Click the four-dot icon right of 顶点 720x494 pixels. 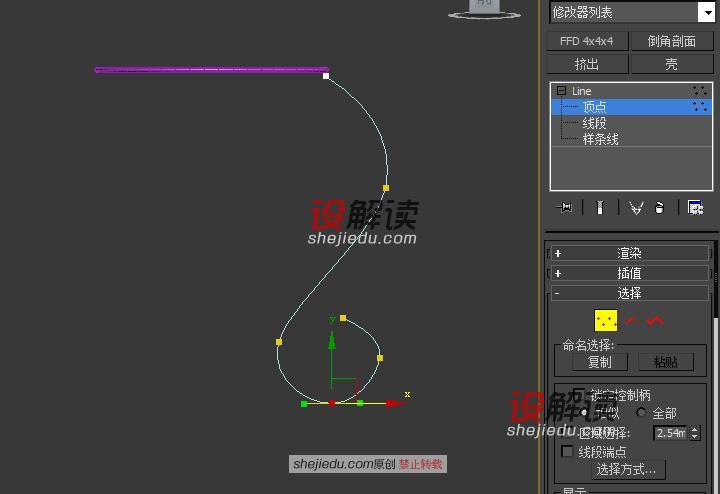[x=700, y=107]
